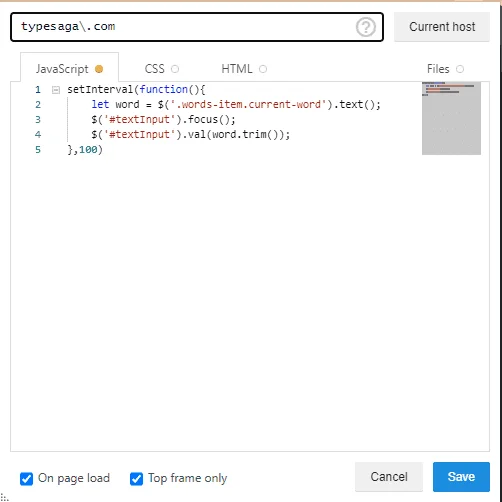Save the script with the Save button

[x=461, y=477]
